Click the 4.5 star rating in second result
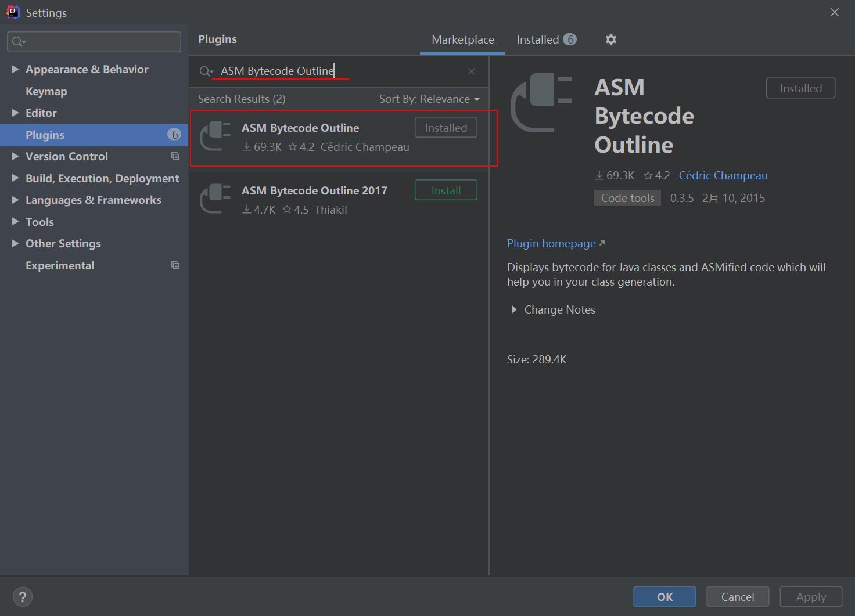The width and height of the screenshot is (855, 616). click(296, 210)
